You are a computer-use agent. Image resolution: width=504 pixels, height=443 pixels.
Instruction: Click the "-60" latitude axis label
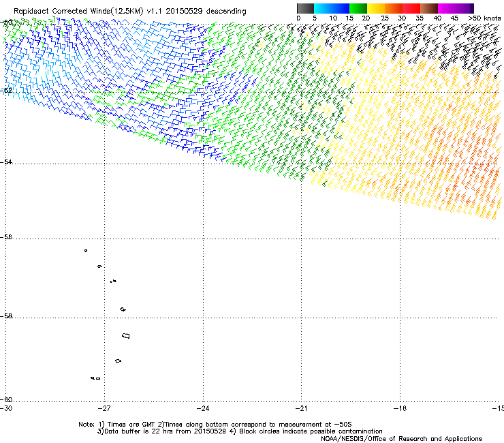pos(6,399)
